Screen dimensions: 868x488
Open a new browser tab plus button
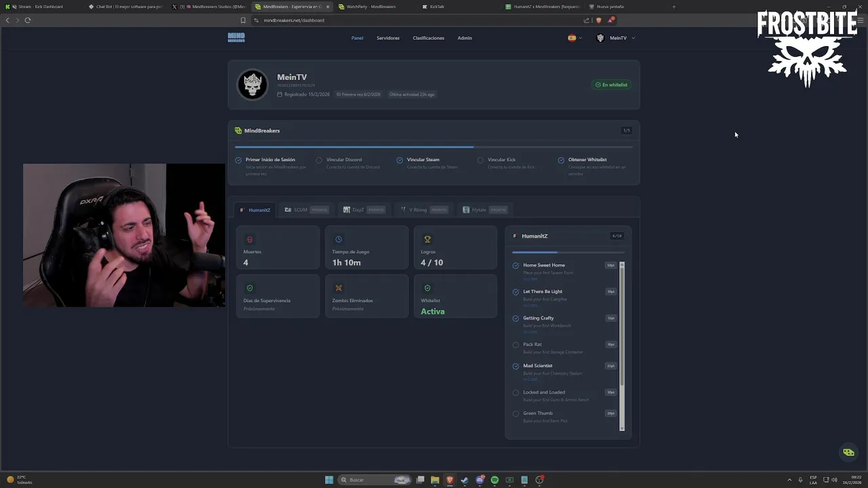pyautogui.click(x=673, y=7)
